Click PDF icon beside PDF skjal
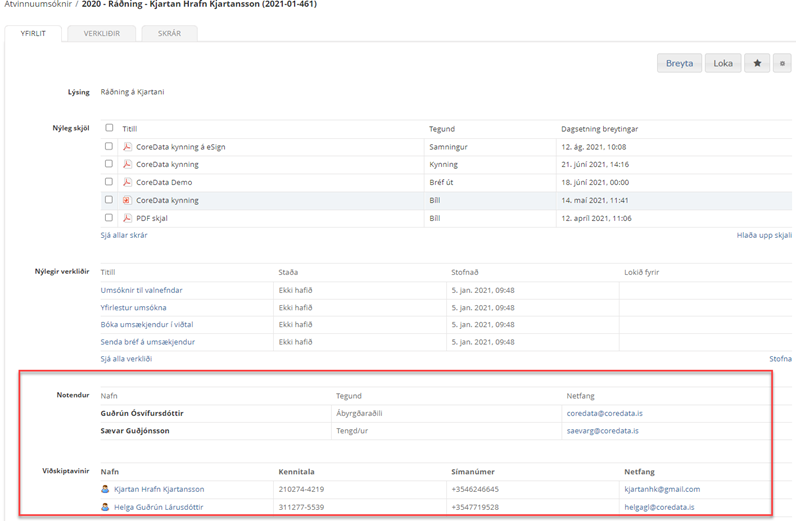 point(127,218)
